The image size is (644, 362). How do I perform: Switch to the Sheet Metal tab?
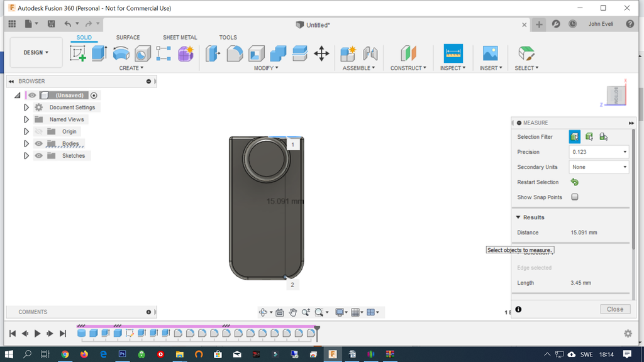click(180, 38)
